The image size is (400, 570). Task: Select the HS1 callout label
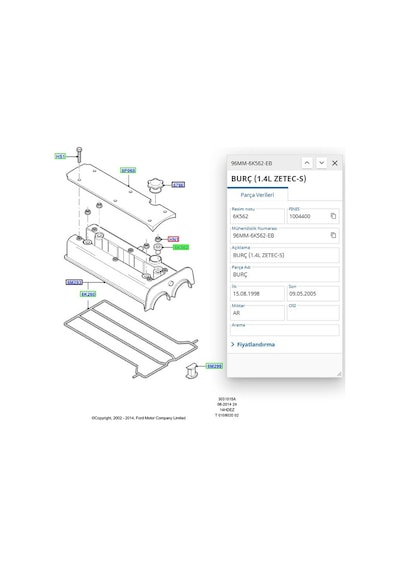pyautogui.click(x=60, y=156)
